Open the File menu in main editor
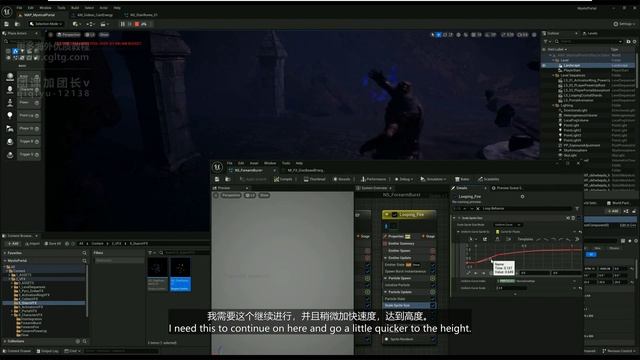The width and height of the screenshot is (640, 360). [x=19, y=8]
